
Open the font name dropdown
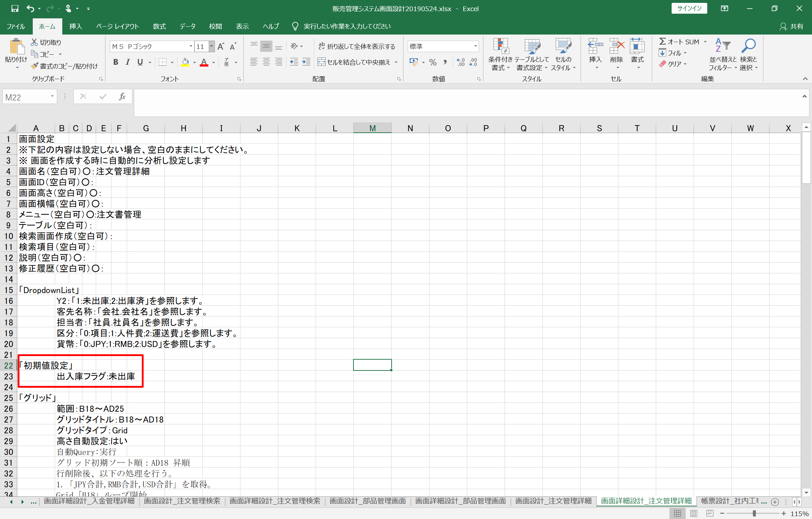pos(191,46)
